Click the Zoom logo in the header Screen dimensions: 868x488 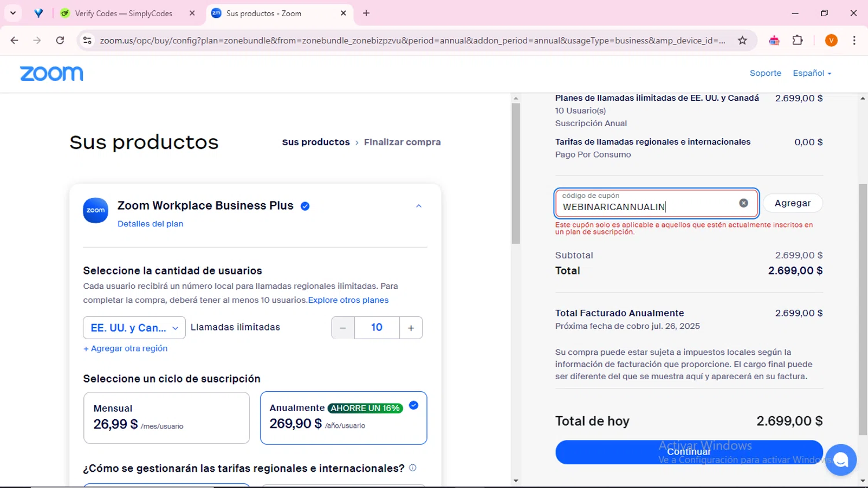click(x=52, y=74)
